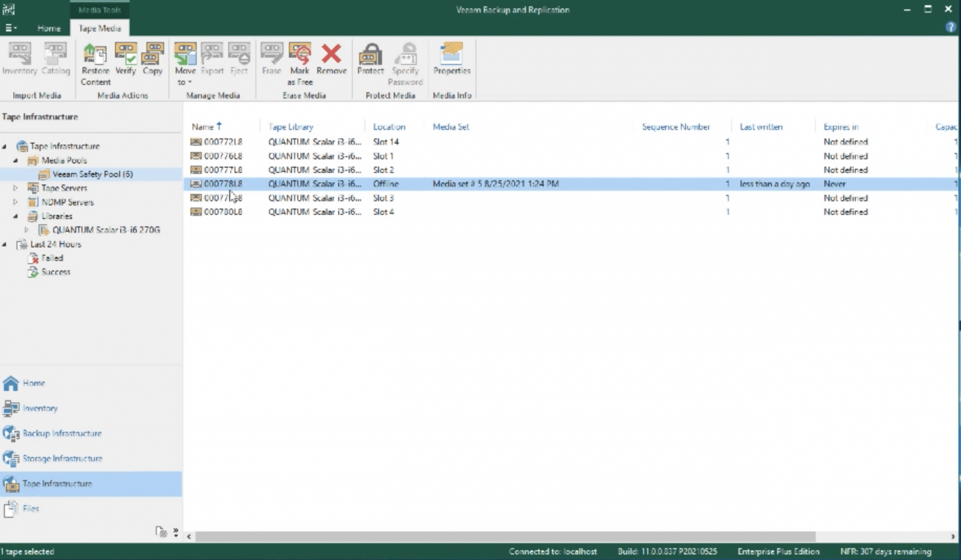Click the scrollbar left arrow
This screenshot has height=560, width=961.
pyautogui.click(x=189, y=536)
